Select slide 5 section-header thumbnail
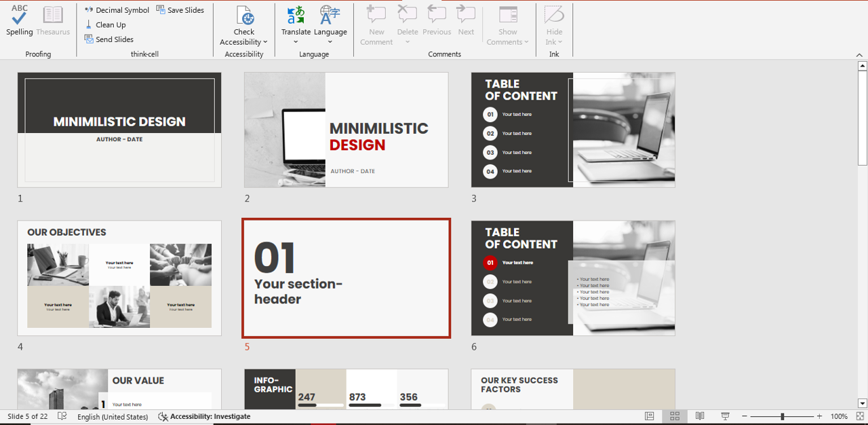The width and height of the screenshot is (868, 425). [x=346, y=278]
